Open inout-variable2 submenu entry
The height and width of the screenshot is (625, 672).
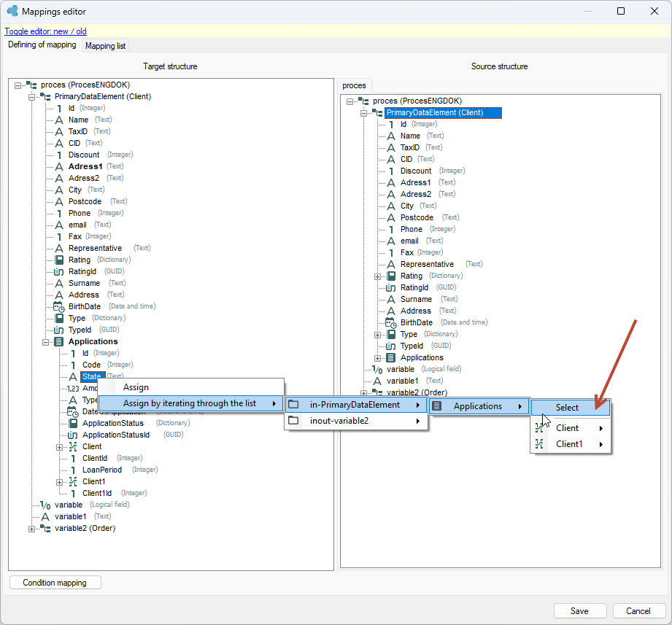356,421
